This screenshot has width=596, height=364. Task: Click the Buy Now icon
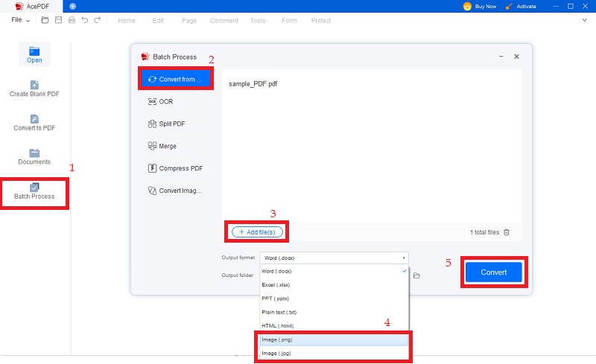(x=467, y=6)
